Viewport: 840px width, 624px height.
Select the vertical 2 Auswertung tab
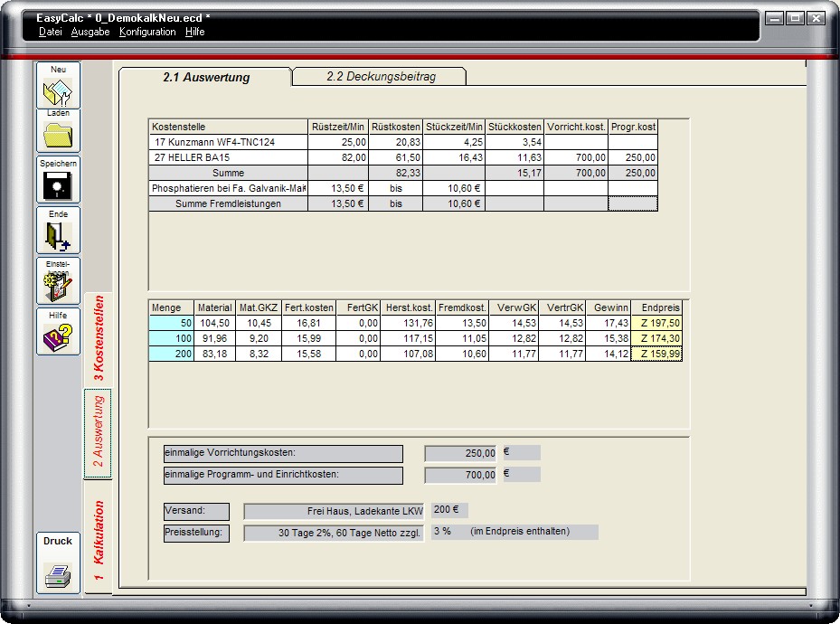pyautogui.click(x=99, y=432)
